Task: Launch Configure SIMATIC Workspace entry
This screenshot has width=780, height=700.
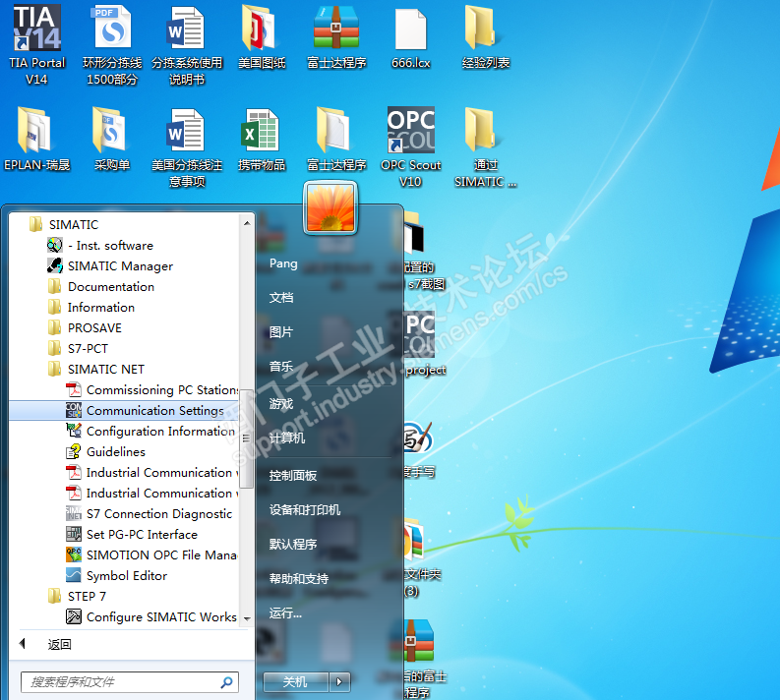Action: (x=151, y=617)
